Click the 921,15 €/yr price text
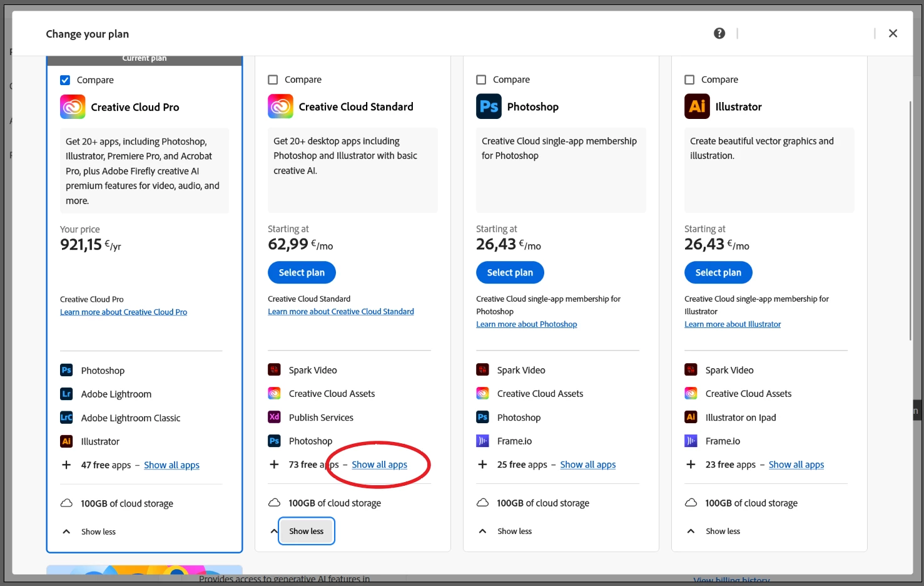The image size is (924, 586). click(91, 245)
